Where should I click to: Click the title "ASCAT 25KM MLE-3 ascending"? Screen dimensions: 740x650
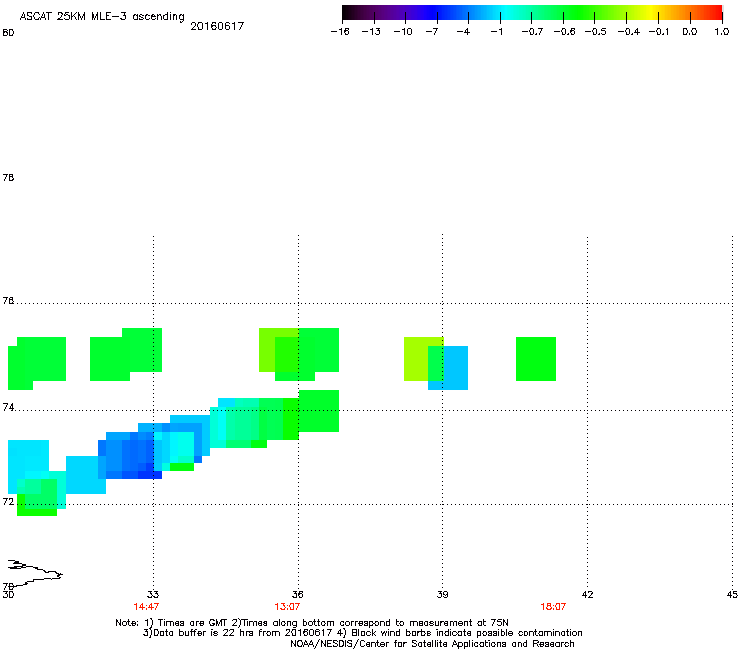102,17
